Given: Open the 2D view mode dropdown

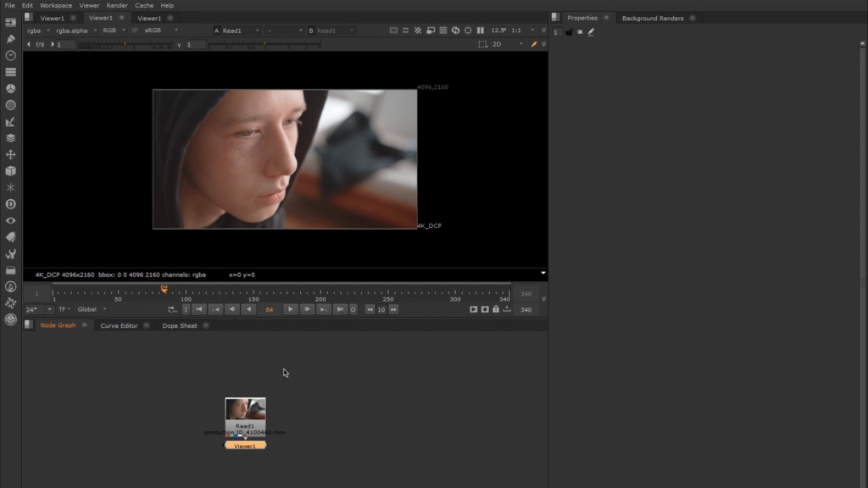Looking at the screenshot, I should click(x=508, y=44).
